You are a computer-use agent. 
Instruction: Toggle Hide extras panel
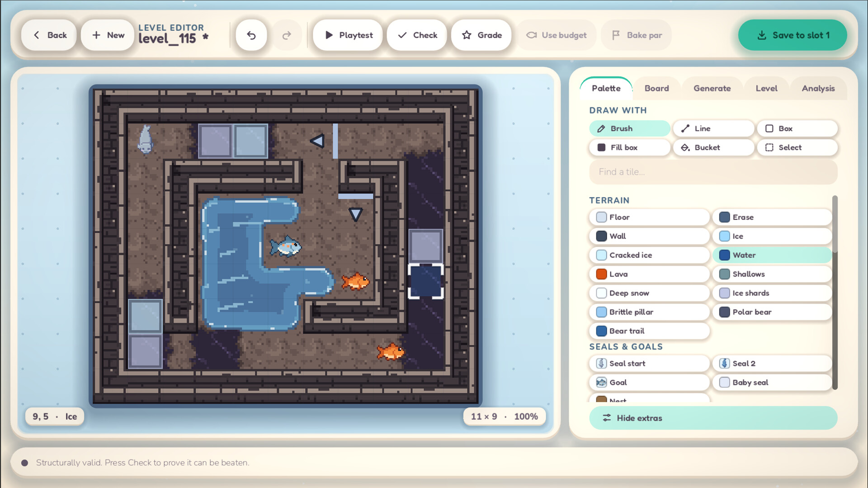[x=713, y=418]
